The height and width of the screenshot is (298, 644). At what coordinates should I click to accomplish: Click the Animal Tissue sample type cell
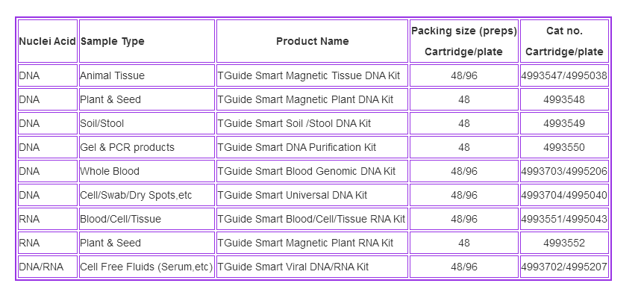(146, 75)
